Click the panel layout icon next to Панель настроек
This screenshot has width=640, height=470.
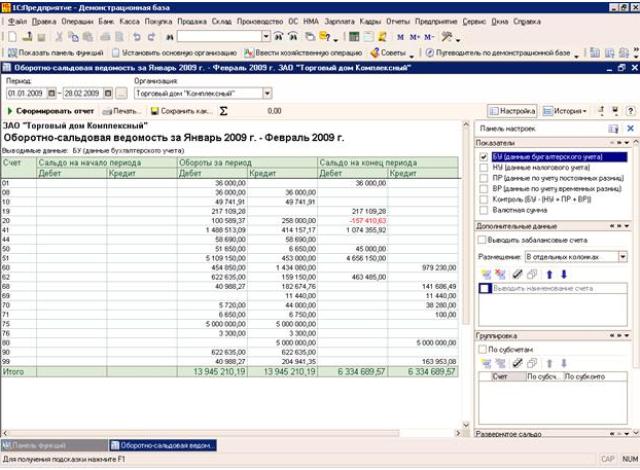613,129
